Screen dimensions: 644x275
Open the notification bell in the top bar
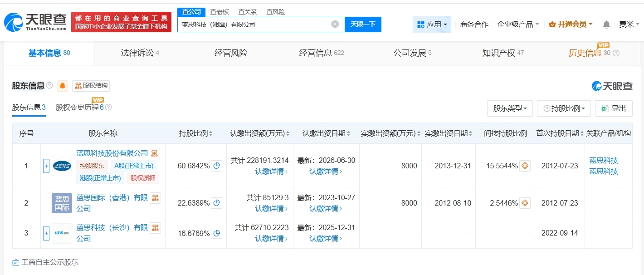coord(606,24)
